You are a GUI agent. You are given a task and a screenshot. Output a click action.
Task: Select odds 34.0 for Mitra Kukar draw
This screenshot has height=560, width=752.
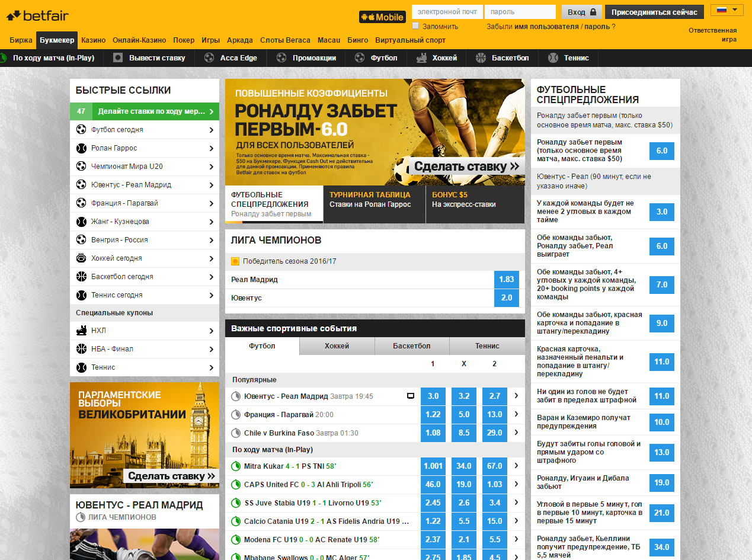[x=464, y=466]
